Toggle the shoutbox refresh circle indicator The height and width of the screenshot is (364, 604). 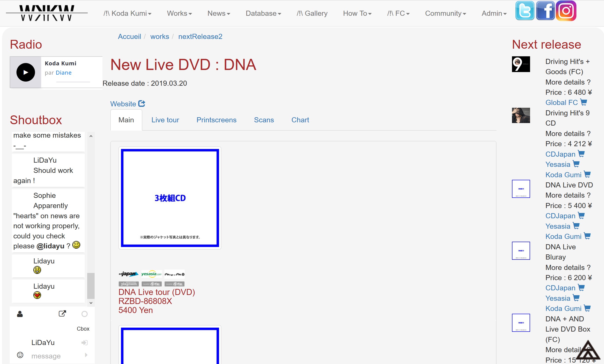pyautogui.click(x=85, y=314)
